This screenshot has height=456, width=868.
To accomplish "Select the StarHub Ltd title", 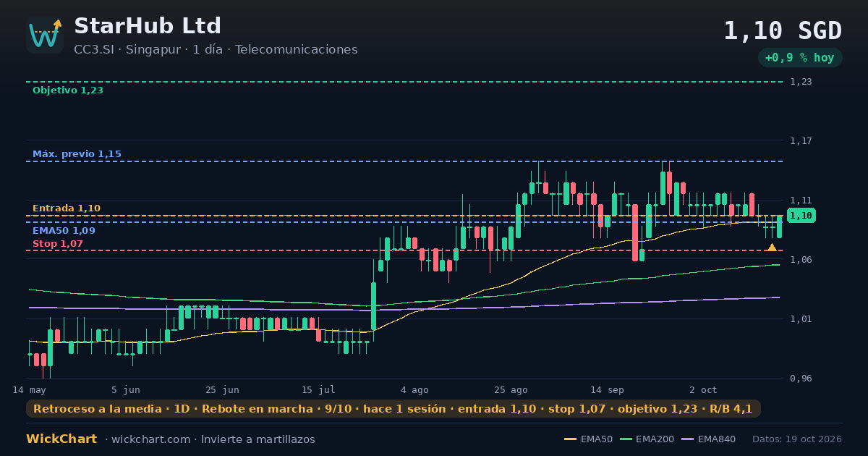I will [x=148, y=26].
